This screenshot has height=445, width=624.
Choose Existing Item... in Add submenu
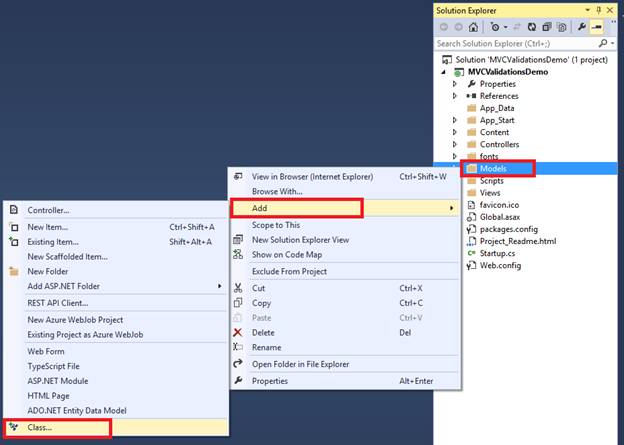pyautogui.click(x=116, y=242)
